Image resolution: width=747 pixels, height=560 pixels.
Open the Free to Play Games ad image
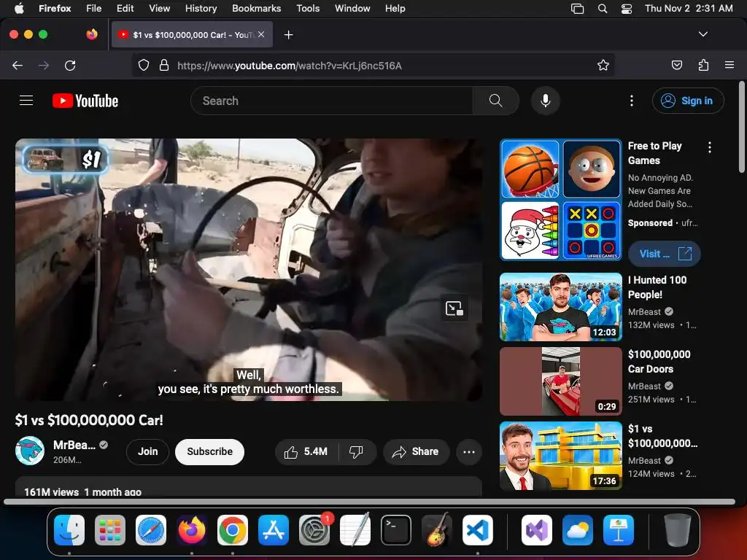coord(561,200)
